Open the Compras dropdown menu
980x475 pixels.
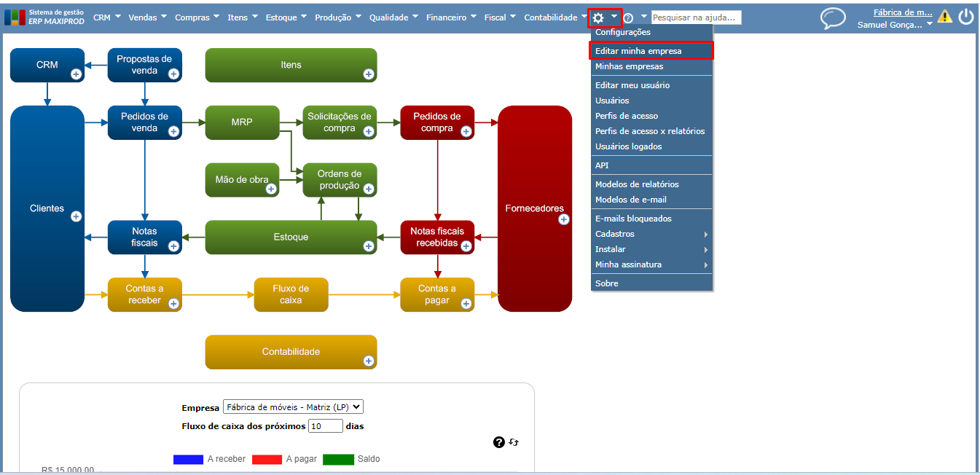pos(197,17)
